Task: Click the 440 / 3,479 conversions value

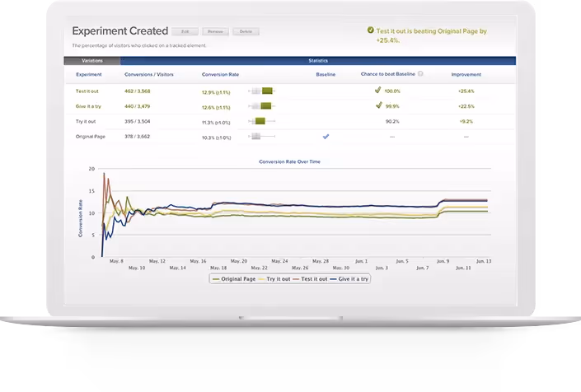Action: [x=137, y=106]
